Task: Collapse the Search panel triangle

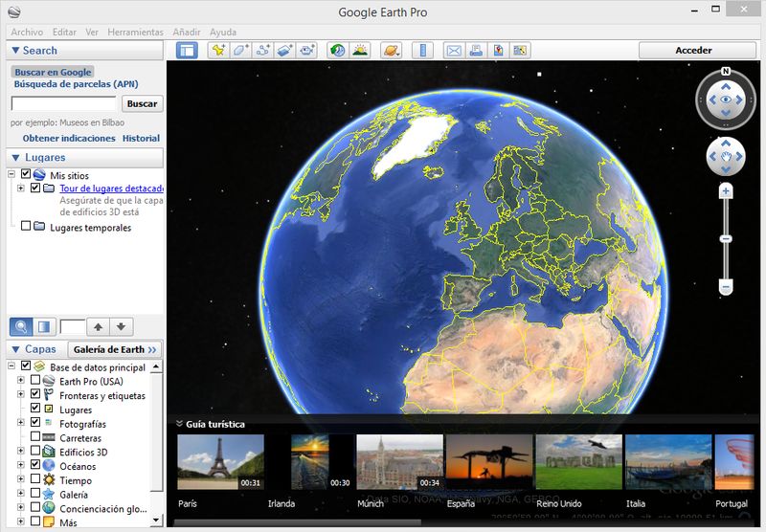Action: tap(15, 51)
